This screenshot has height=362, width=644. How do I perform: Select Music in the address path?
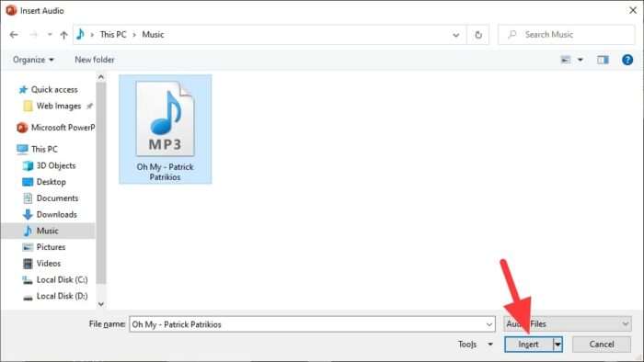(153, 34)
